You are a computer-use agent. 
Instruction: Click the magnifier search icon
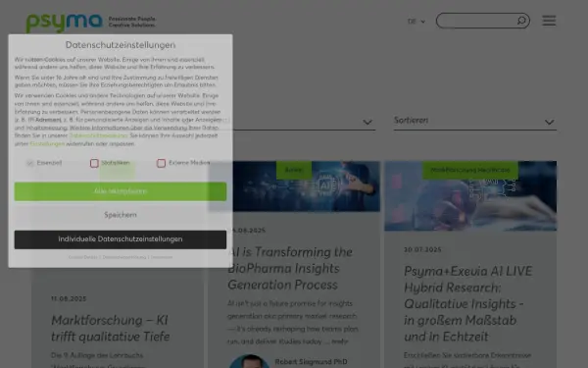pyautogui.click(x=521, y=21)
